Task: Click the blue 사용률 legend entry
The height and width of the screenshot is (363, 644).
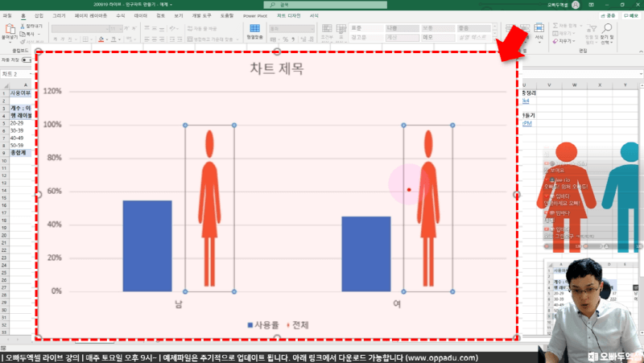Action: [x=263, y=325]
